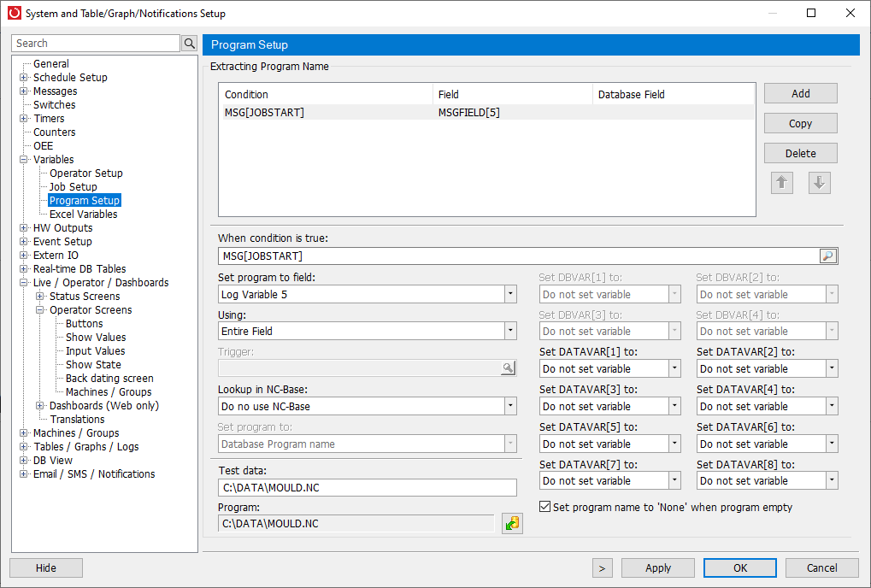Image resolution: width=871 pixels, height=588 pixels.
Task: Open Job Setup under Variables
Action: (x=74, y=187)
